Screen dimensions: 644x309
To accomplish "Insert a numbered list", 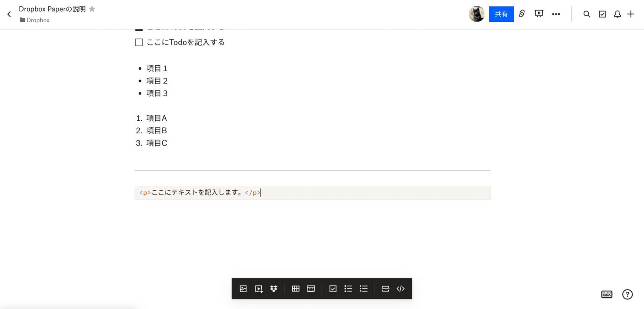I will pyautogui.click(x=364, y=288).
